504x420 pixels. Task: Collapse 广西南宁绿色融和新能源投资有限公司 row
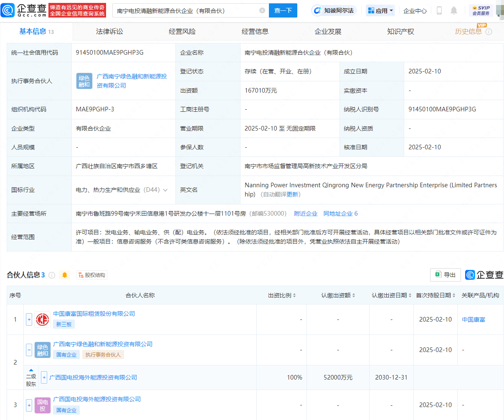pos(29,350)
